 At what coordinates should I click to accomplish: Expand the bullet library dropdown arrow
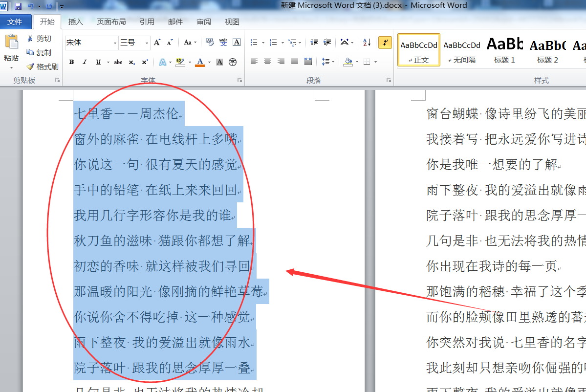click(x=263, y=43)
